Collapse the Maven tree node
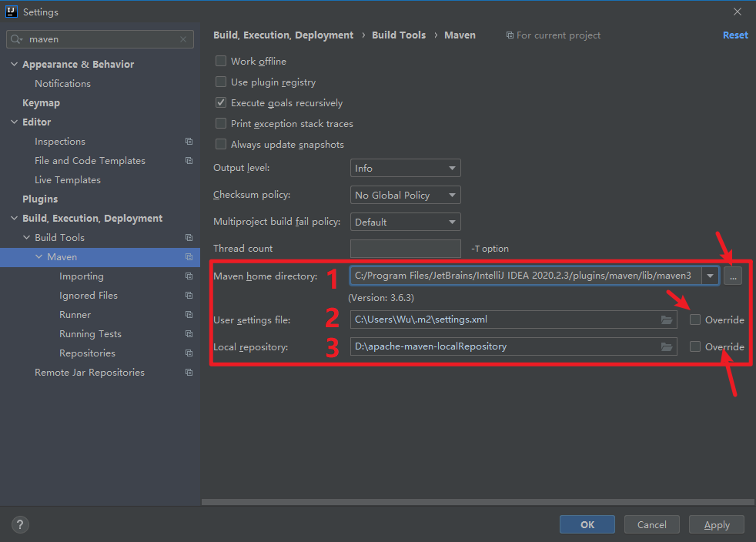 [39, 257]
